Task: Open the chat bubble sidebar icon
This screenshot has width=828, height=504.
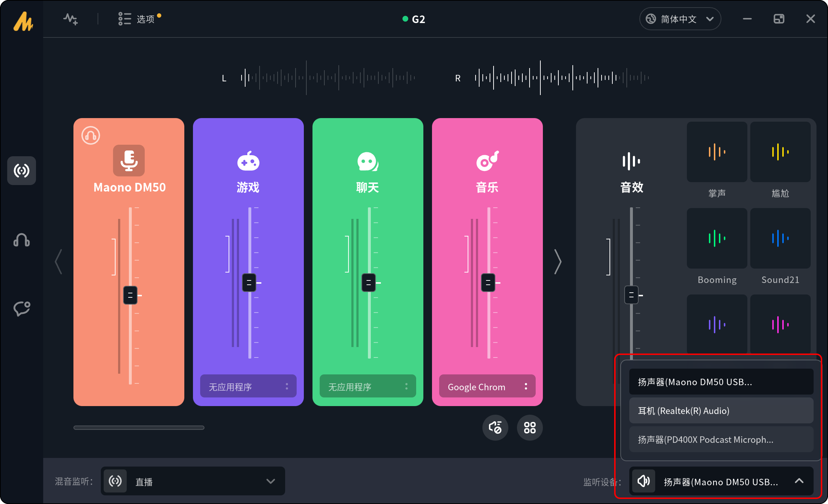Action: pos(22,309)
